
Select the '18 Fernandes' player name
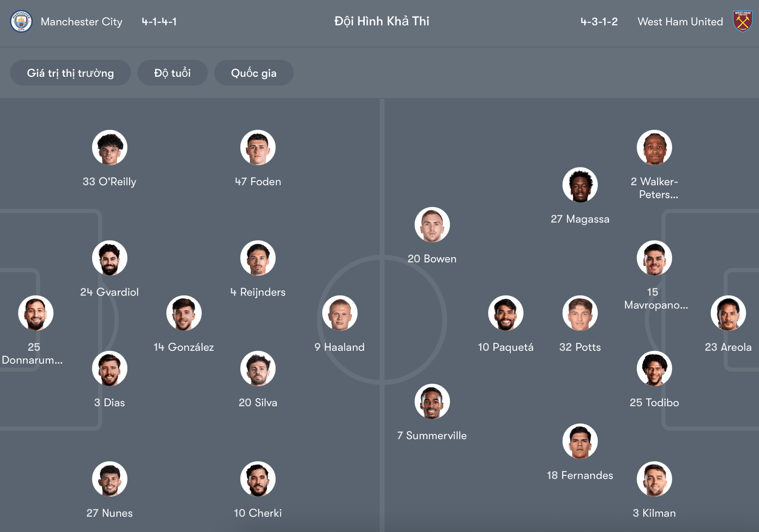[580, 475]
